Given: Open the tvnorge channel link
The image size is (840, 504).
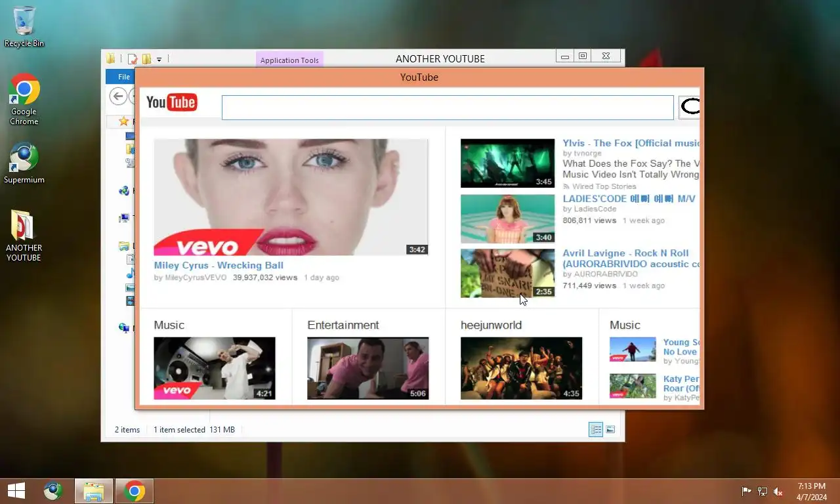Looking at the screenshot, I should (587, 153).
